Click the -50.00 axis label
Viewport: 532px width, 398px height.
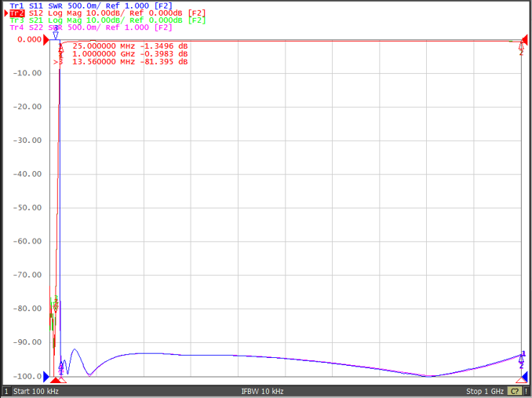click(x=27, y=208)
